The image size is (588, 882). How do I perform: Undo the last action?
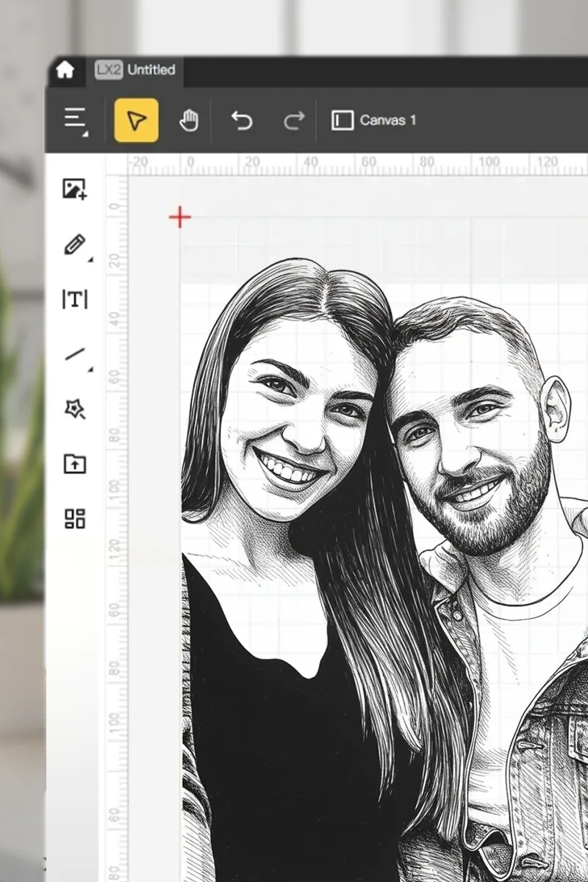click(243, 120)
